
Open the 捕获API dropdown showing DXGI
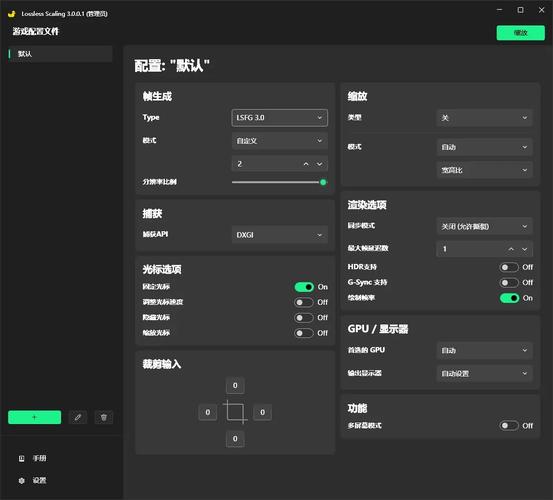click(280, 235)
